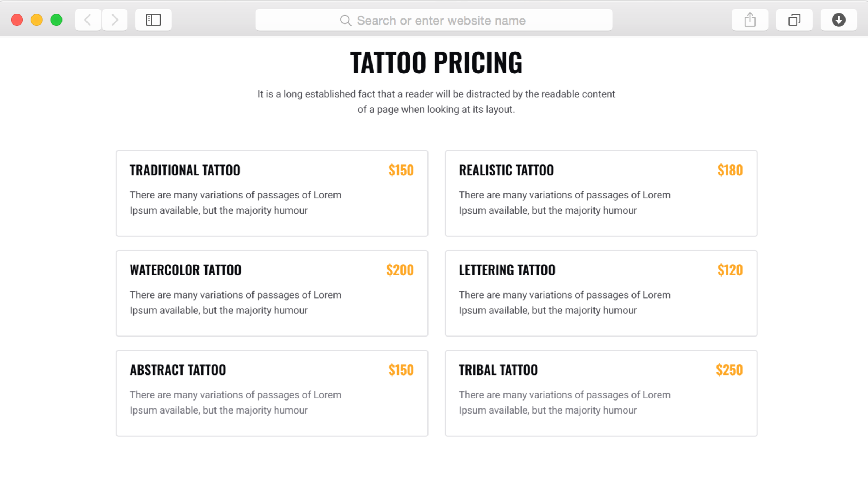Click the share icon in toolbar
This screenshot has height=488, width=868.
750,20
